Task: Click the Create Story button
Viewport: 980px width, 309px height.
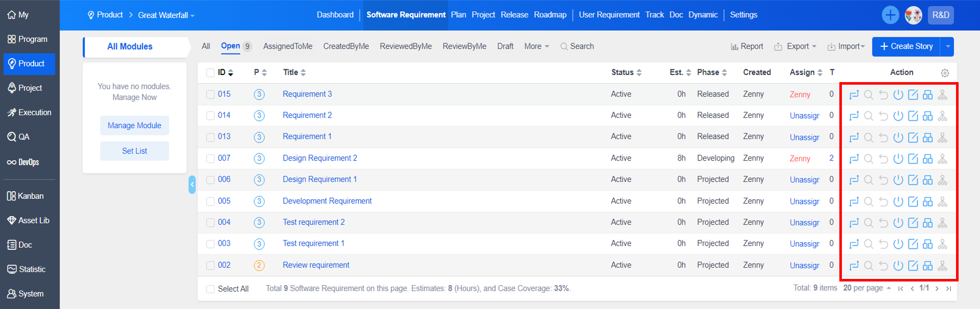Action: (907, 46)
